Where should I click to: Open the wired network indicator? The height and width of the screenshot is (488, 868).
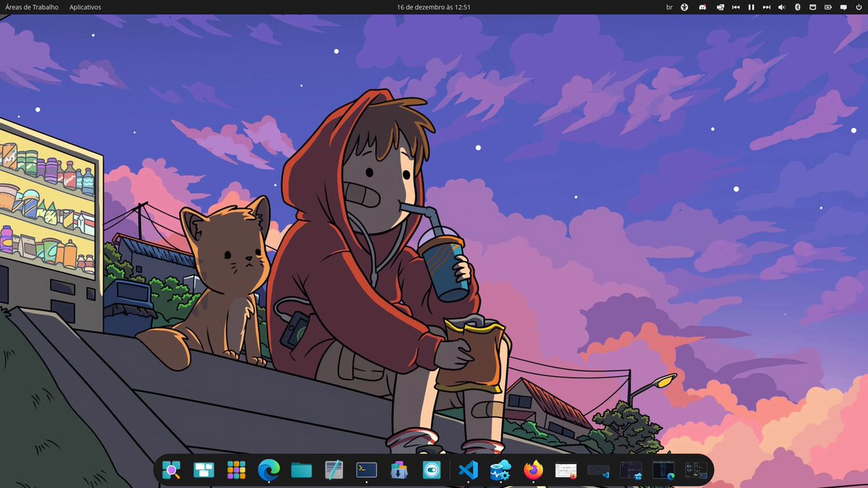click(813, 7)
